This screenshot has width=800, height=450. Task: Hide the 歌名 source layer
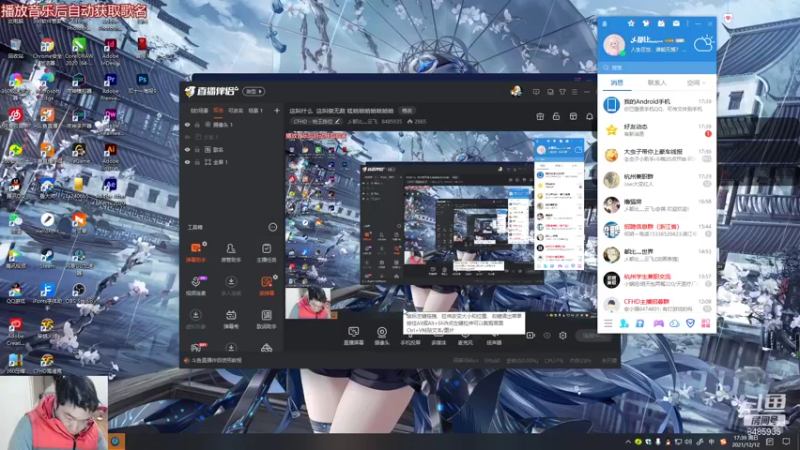(187, 149)
